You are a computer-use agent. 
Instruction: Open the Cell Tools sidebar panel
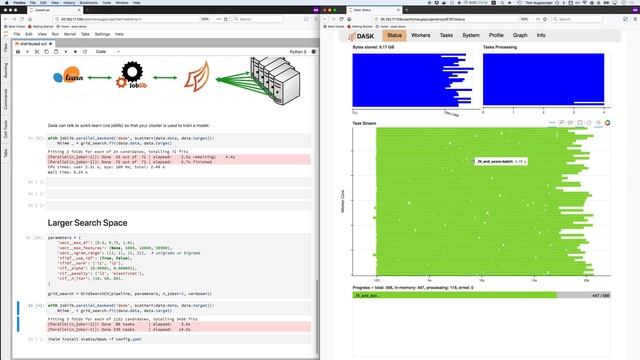point(6,129)
